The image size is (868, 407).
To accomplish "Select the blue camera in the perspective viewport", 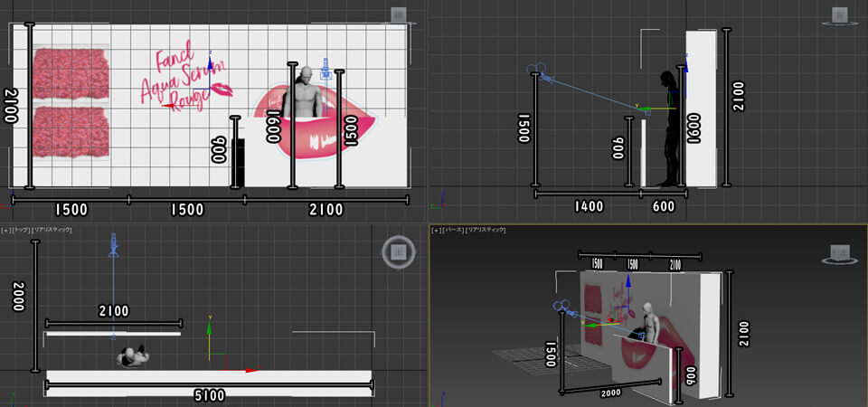I will point(563,307).
